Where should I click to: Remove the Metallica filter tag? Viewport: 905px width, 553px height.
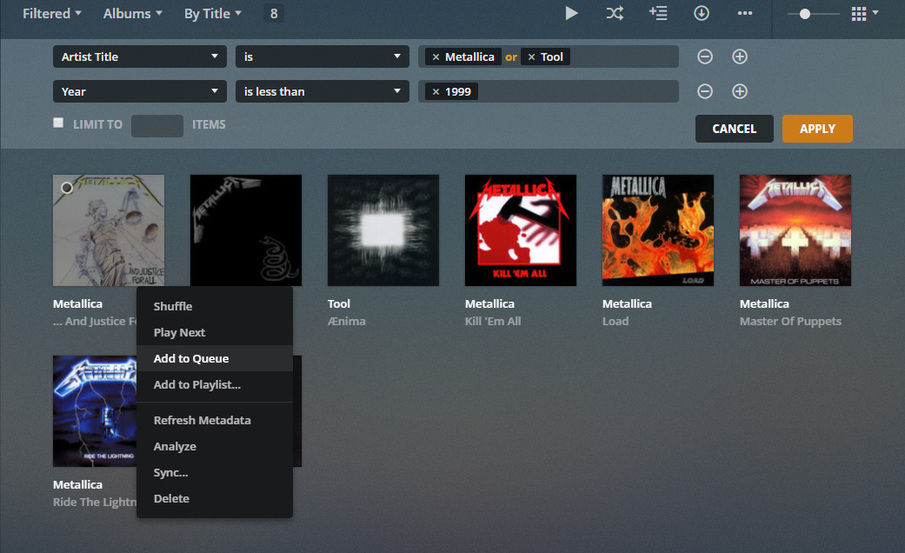tap(436, 57)
